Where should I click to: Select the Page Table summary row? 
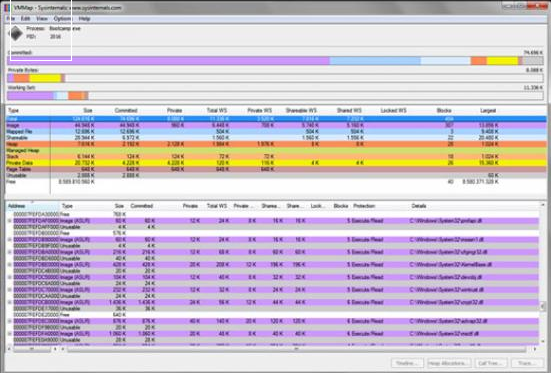coord(276,169)
